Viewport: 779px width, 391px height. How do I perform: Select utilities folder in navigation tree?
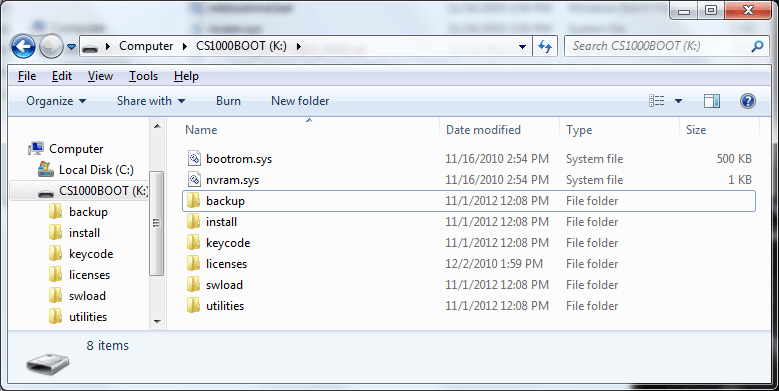tap(88, 316)
